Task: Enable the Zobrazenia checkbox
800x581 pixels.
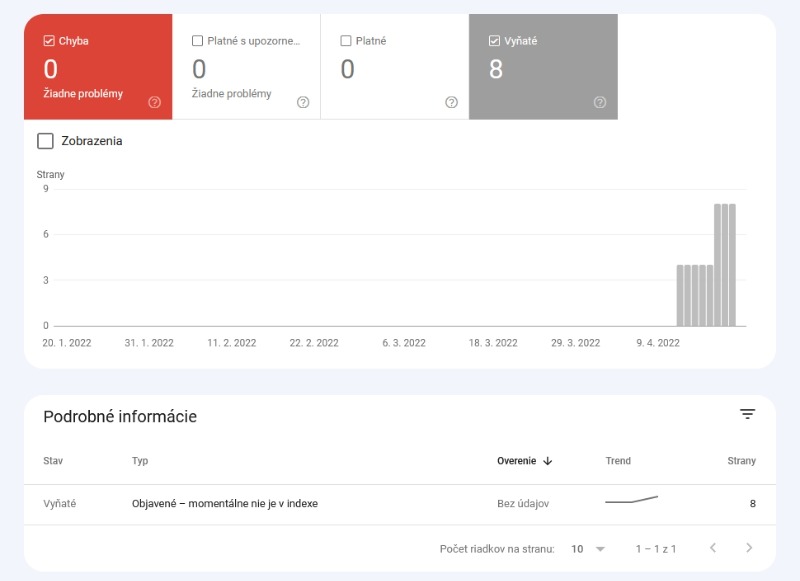Action: pos(45,141)
